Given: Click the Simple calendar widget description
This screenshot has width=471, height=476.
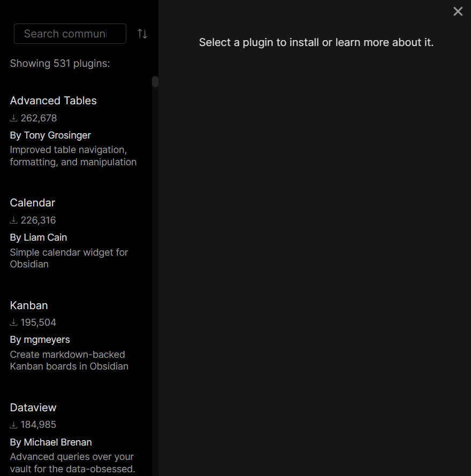Looking at the screenshot, I should tap(69, 258).
